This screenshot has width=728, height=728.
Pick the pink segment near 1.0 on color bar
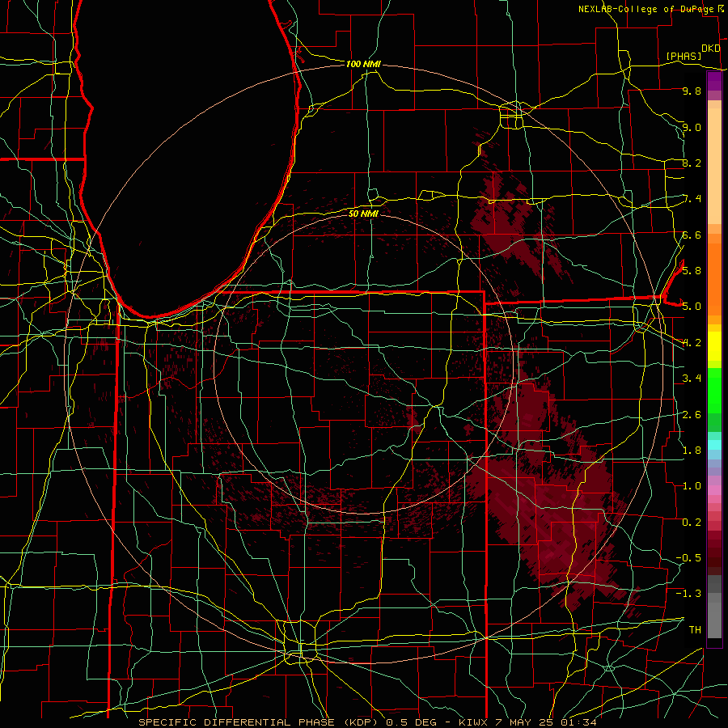tap(714, 490)
